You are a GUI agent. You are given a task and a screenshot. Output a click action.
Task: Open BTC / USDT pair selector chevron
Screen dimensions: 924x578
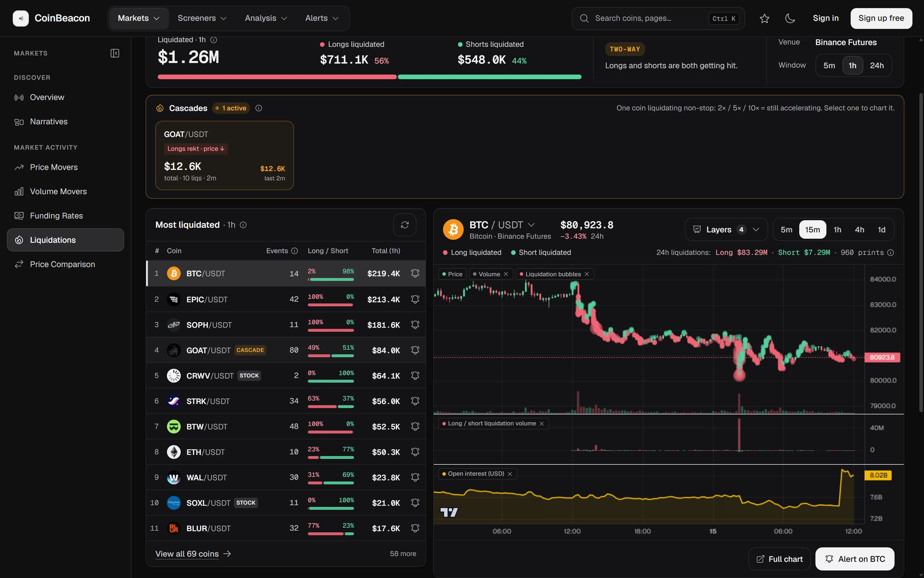coord(531,225)
